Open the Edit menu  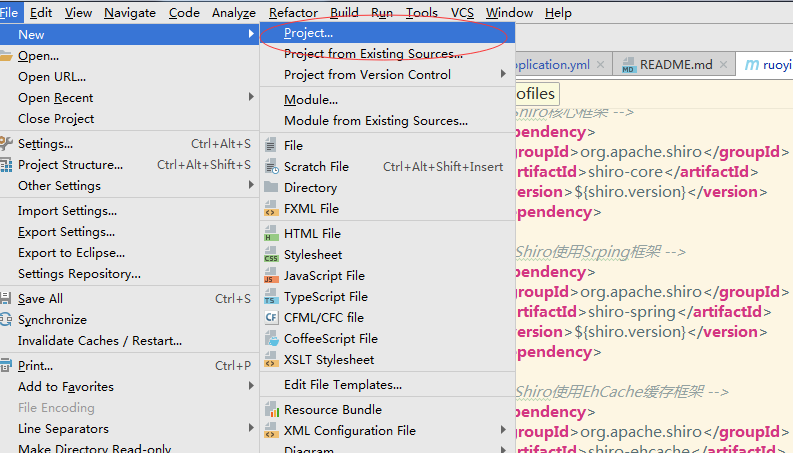pyautogui.click(x=41, y=13)
